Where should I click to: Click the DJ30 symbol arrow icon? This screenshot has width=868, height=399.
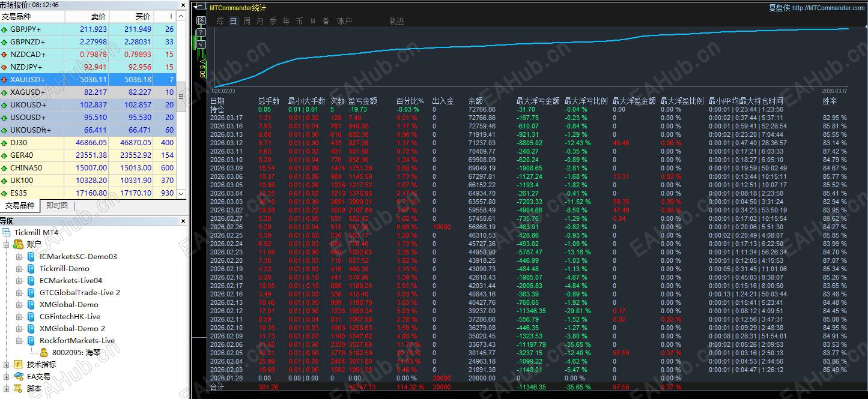(4, 143)
